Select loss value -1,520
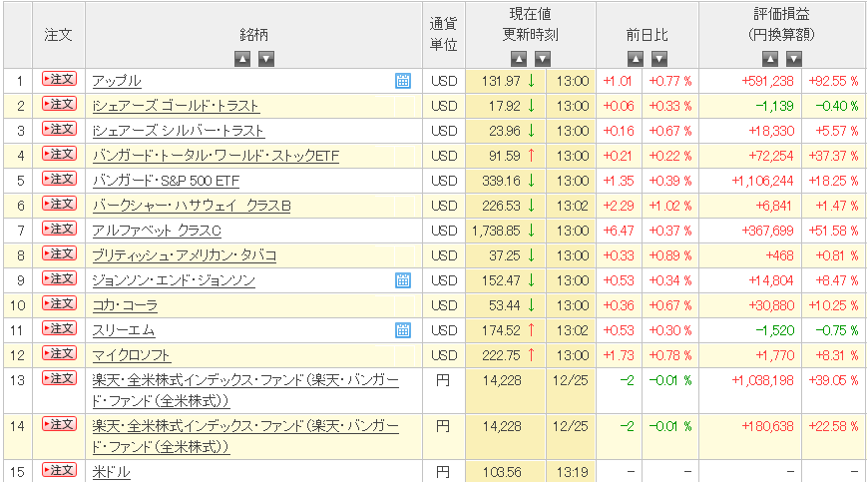This screenshot has height=483, width=868. 775,330
